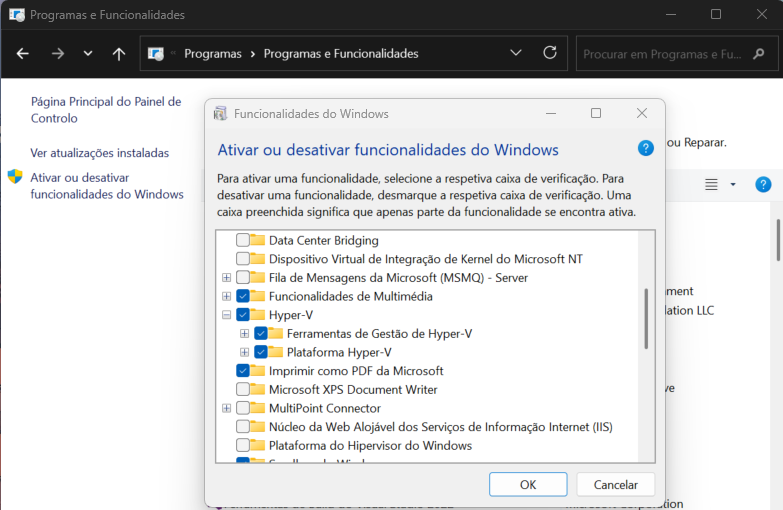
Task: Refresh the Programas e Funcionalidades view
Action: 549,53
